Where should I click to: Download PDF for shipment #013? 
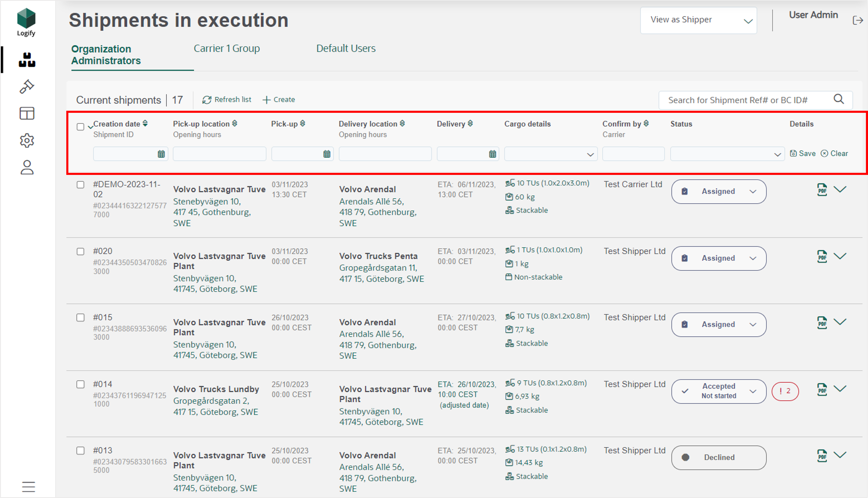click(x=822, y=456)
